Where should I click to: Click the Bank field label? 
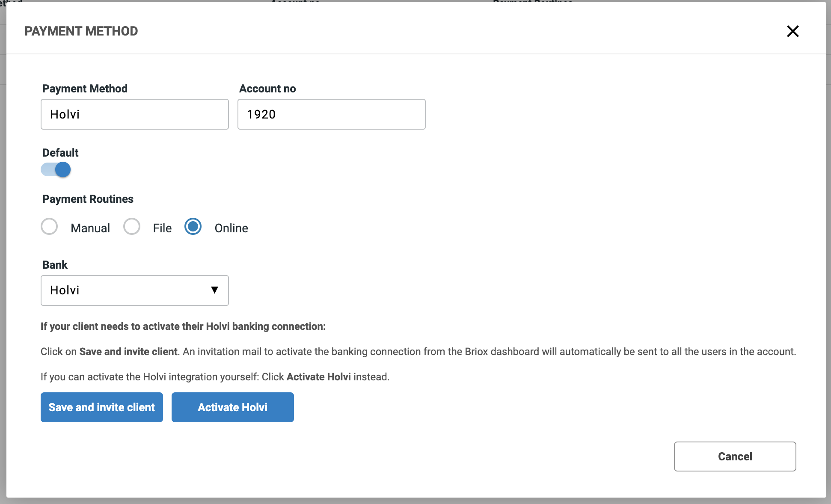click(x=55, y=265)
